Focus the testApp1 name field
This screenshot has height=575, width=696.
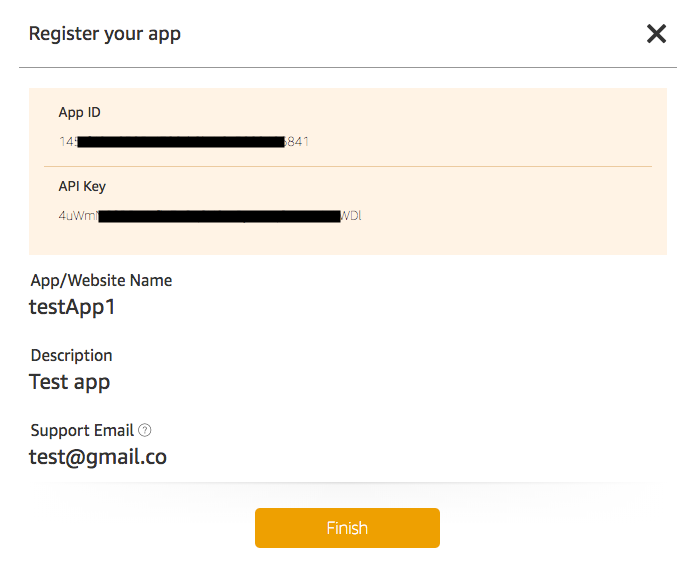[x=72, y=307]
